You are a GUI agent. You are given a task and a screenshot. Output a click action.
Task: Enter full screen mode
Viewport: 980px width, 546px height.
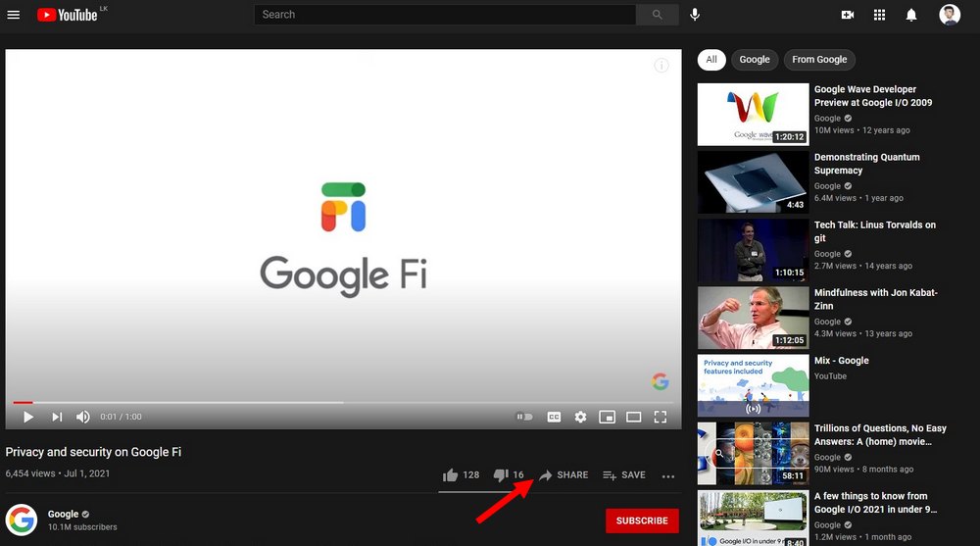point(660,417)
